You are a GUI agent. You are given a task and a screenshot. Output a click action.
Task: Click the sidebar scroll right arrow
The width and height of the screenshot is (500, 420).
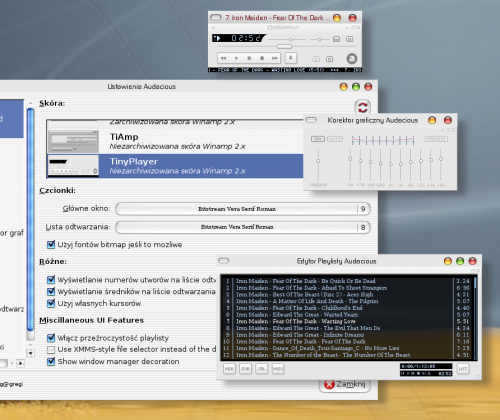coord(21,363)
